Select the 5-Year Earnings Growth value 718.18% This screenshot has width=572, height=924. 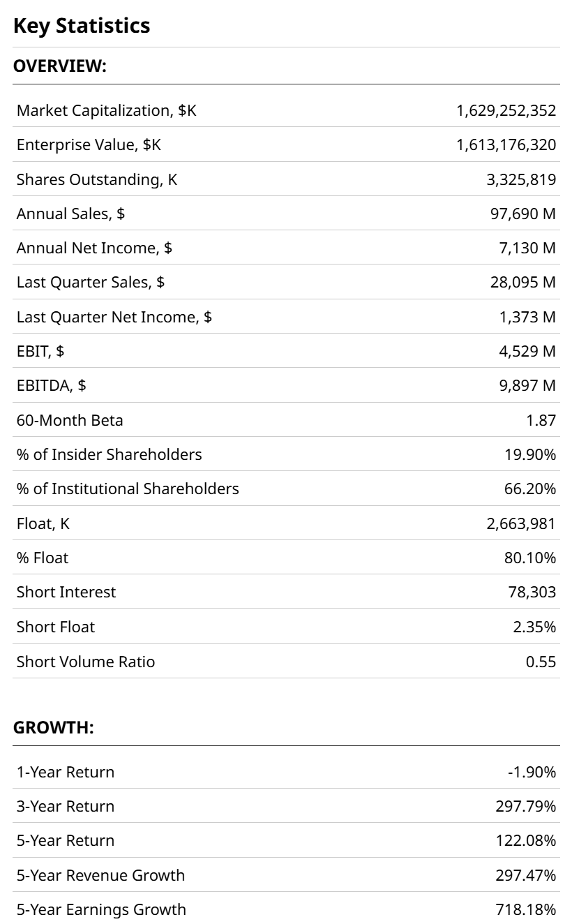526,909
